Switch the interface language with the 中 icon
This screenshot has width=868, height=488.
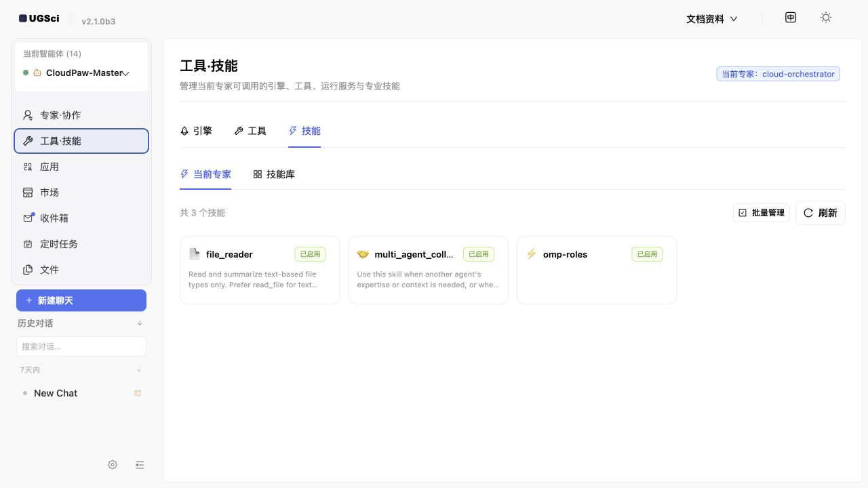click(791, 18)
